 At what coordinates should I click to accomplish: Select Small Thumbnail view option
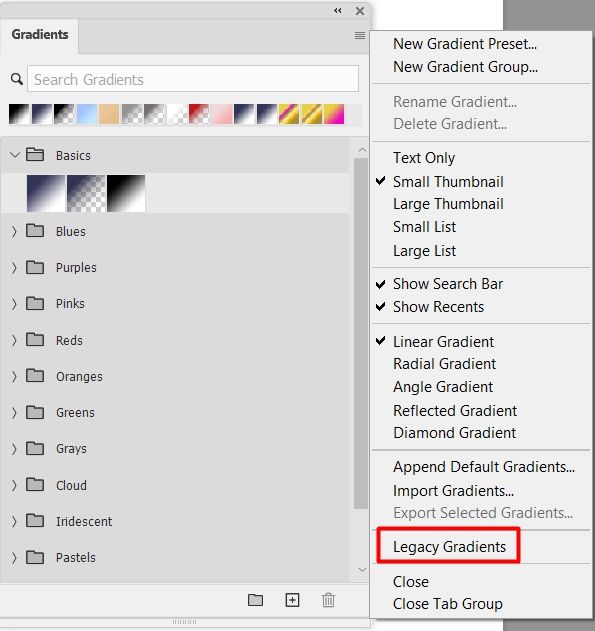pos(448,181)
